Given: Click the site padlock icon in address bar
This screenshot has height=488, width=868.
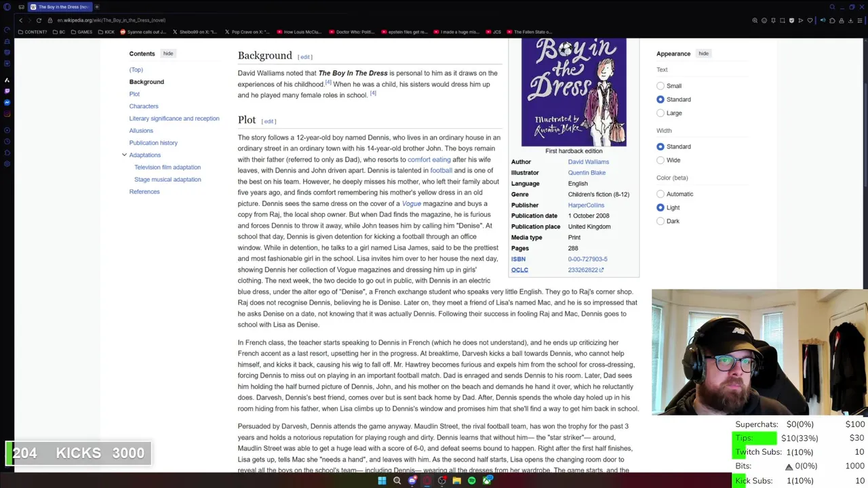Looking at the screenshot, I should [x=51, y=20].
